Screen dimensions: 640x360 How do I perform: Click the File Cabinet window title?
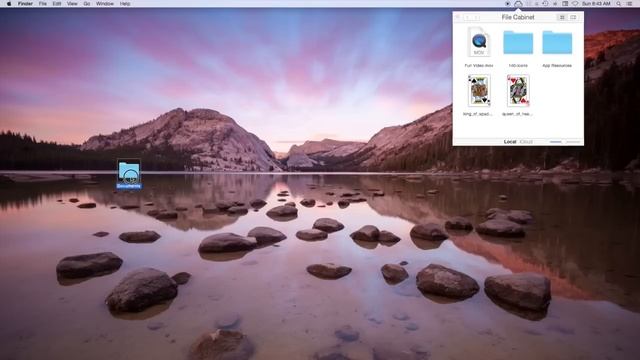(518, 17)
